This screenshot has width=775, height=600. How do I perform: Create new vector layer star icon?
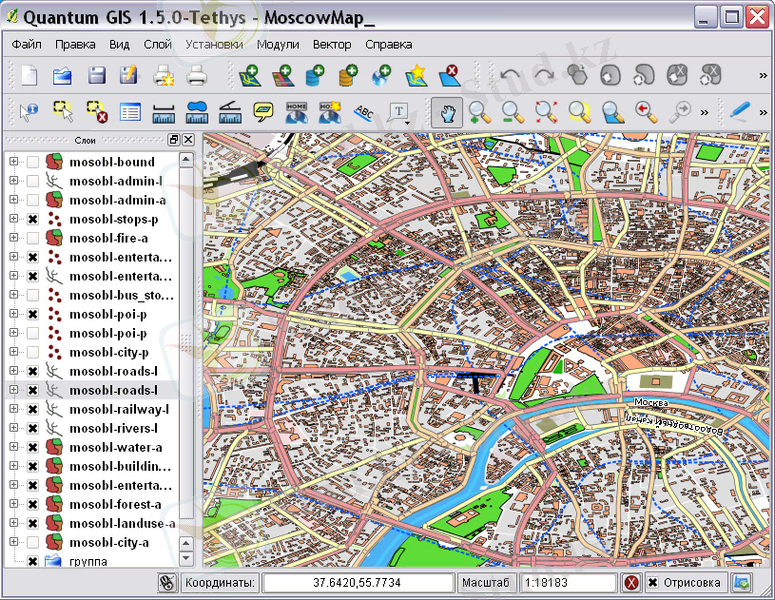416,76
